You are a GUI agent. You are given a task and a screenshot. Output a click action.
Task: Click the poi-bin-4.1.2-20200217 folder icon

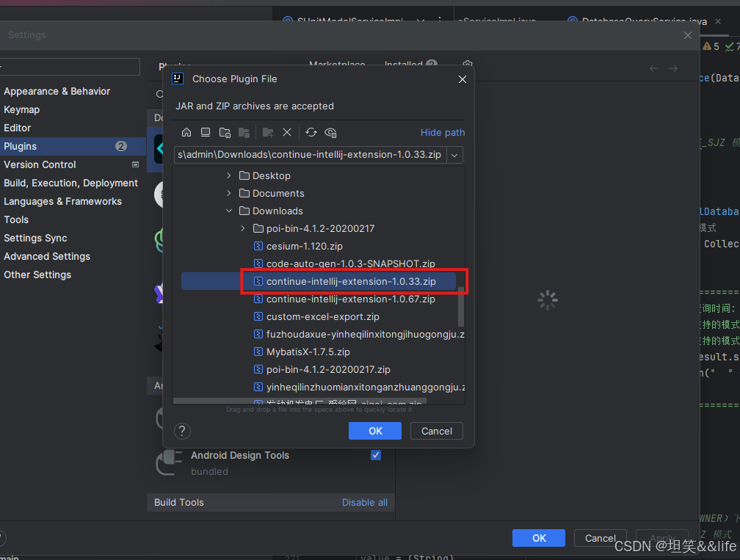258,228
